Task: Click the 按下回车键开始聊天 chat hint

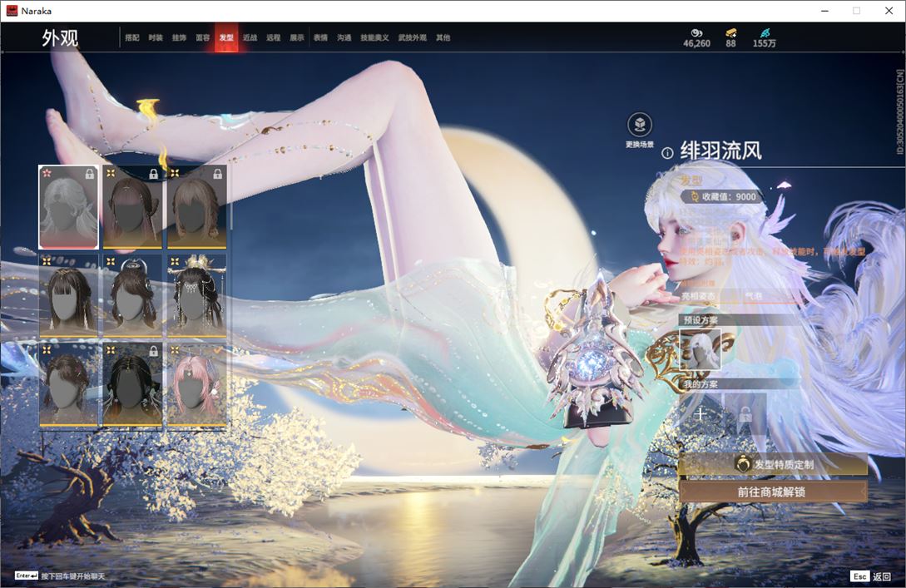Action: coord(73,576)
